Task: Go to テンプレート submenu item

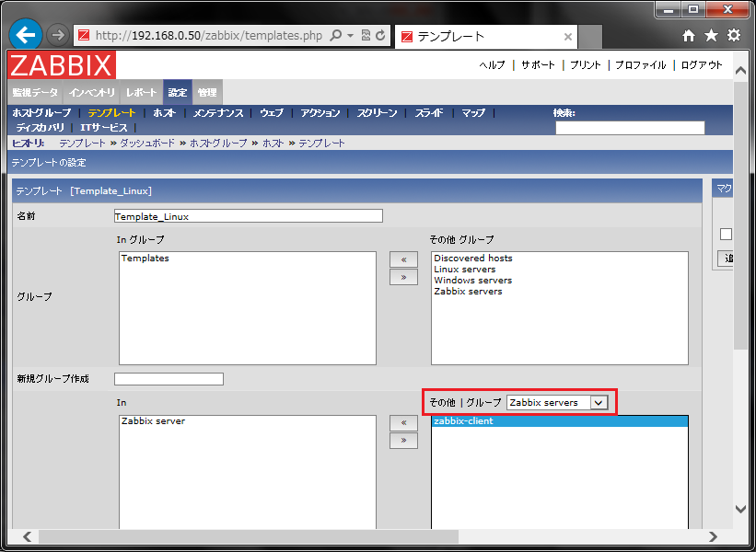Action: (111, 113)
